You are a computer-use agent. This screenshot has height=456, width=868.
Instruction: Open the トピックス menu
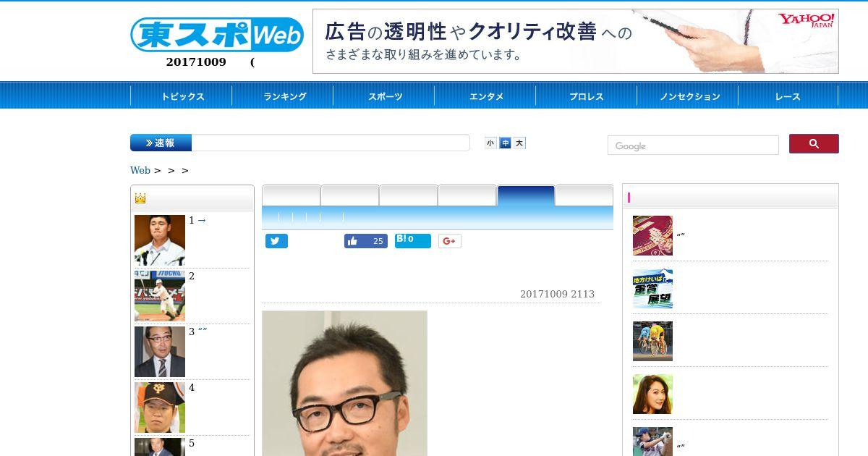point(182,96)
